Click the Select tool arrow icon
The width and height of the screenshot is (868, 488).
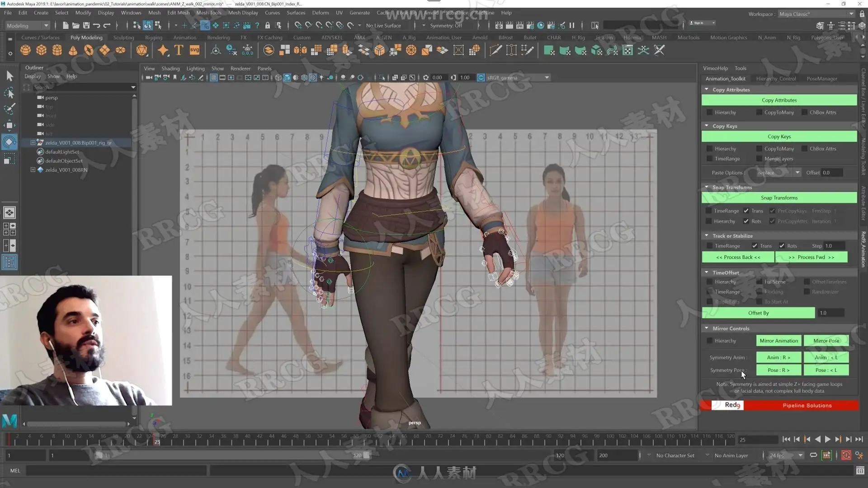[9, 76]
